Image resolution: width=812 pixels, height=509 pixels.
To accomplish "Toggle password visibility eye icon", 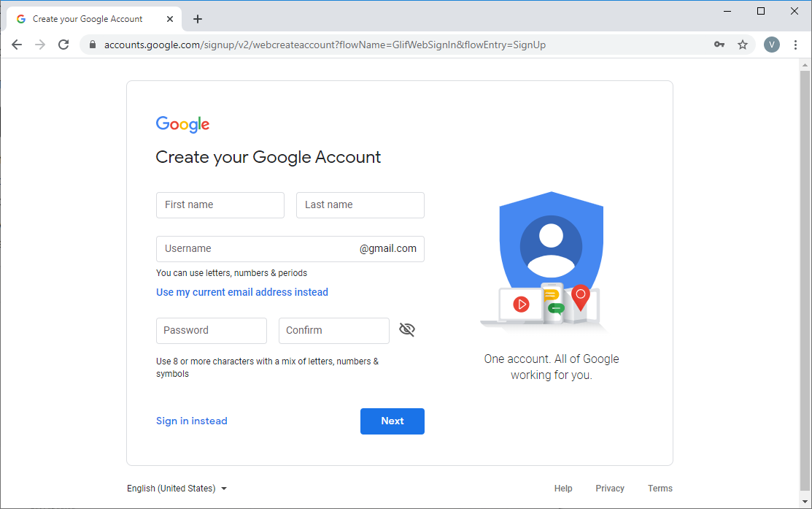I will tap(407, 329).
